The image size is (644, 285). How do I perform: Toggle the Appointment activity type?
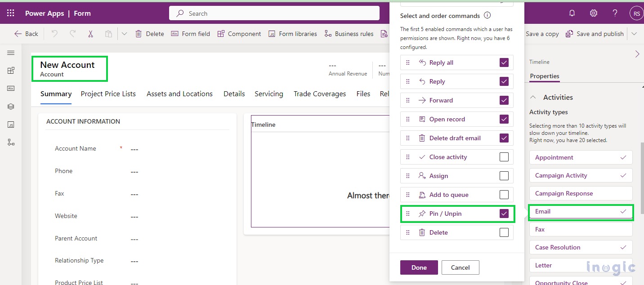(x=581, y=157)
